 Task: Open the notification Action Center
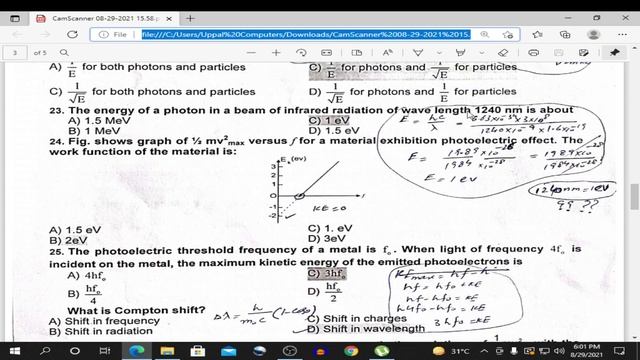pos(619,351)
